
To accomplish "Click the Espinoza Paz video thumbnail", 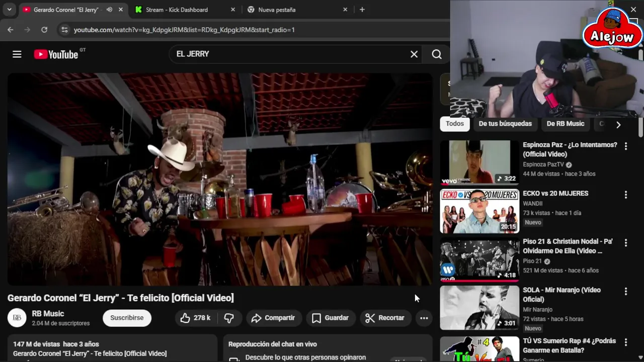I will tap(479, 162).
